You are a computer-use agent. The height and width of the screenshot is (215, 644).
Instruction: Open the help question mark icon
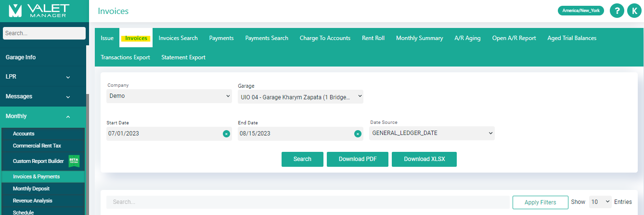[x=617, y=11]
